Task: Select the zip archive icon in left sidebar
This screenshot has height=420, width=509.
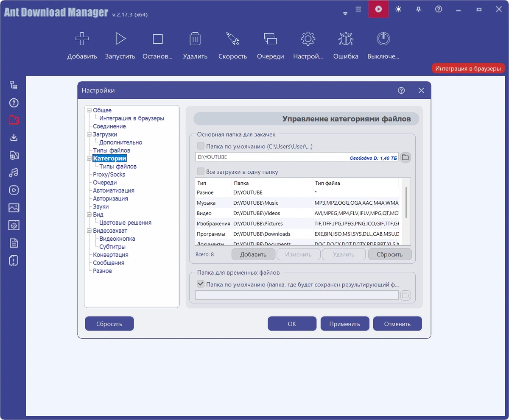Action: click(x=14, y=260)
